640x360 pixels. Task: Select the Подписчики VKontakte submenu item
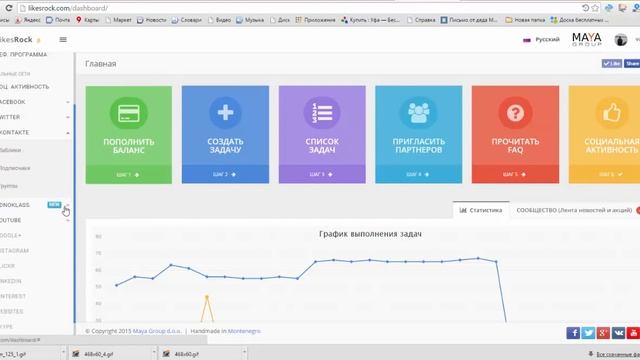[x=15, y=168]
